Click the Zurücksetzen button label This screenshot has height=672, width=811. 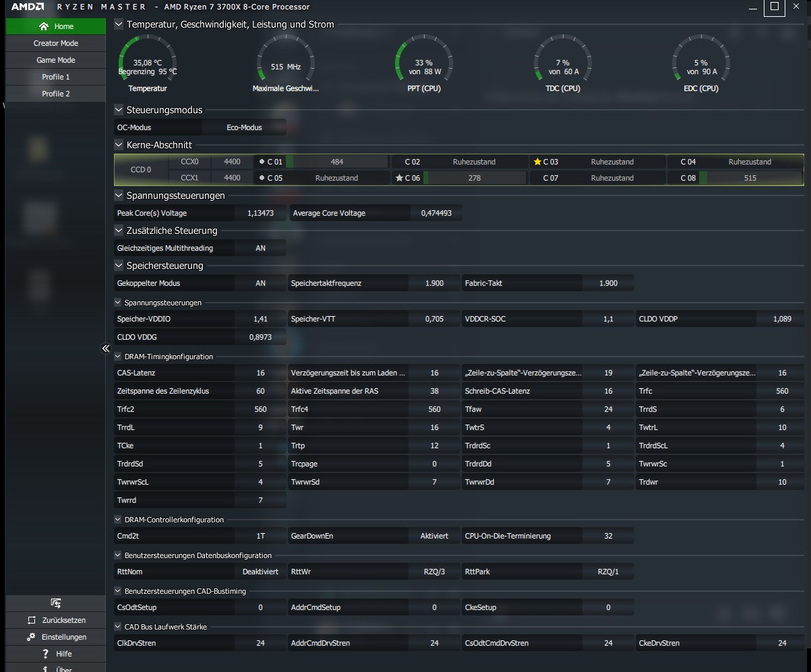click(x=64, y=620)
